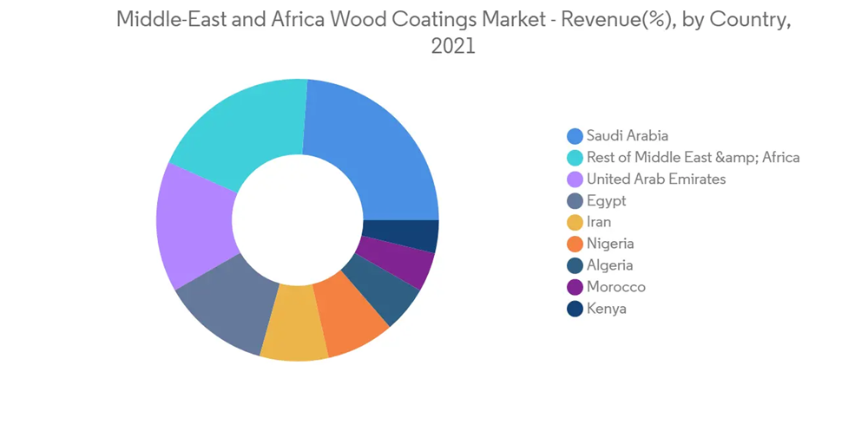This screenshot has height=437, width=868.
Task: Select the cyan Rest of Middle East slice
Action: pyautogui.click(x=243, y=130)
